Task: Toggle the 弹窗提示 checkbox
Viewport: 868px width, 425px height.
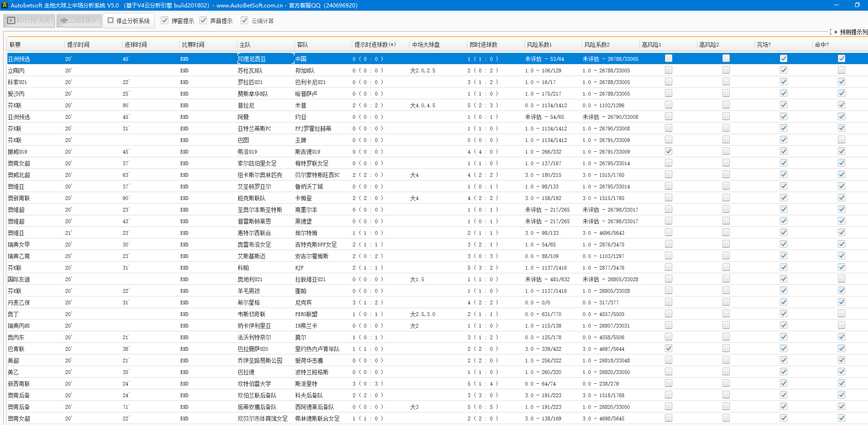Action: point(165,21)
